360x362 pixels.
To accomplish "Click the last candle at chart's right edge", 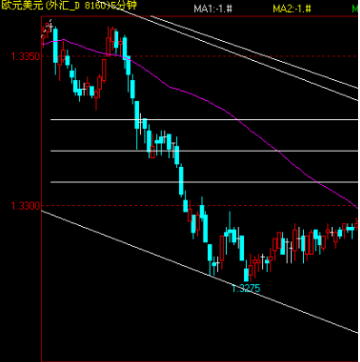I will point(357,225).
